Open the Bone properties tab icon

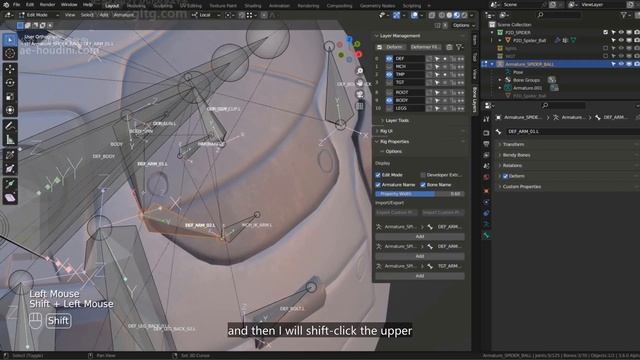486,236
